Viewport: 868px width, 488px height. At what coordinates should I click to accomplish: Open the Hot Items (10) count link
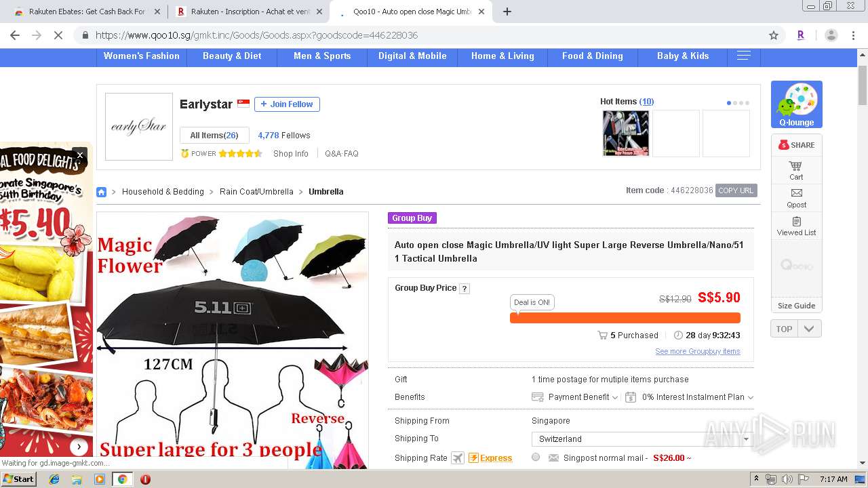(x=646, y=102)
